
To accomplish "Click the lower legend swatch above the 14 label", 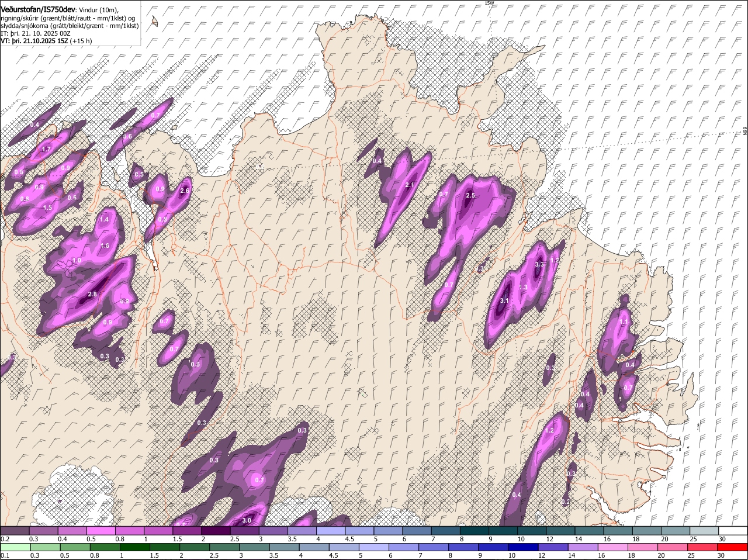I will pos(583,548).
